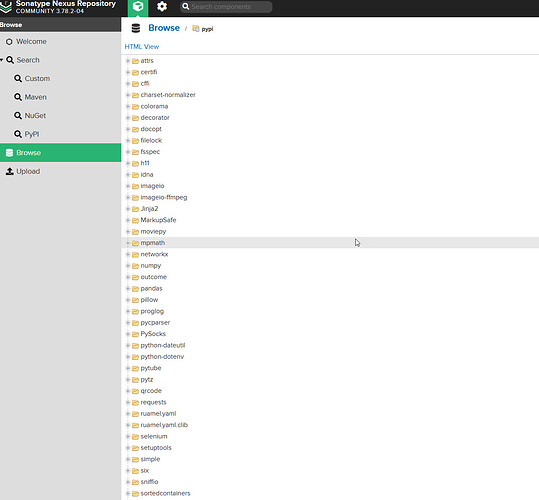Click the database icon beside Browse heading
This screenshot has width=539, height=500.
pyautogui.click(x=136, y=28)
